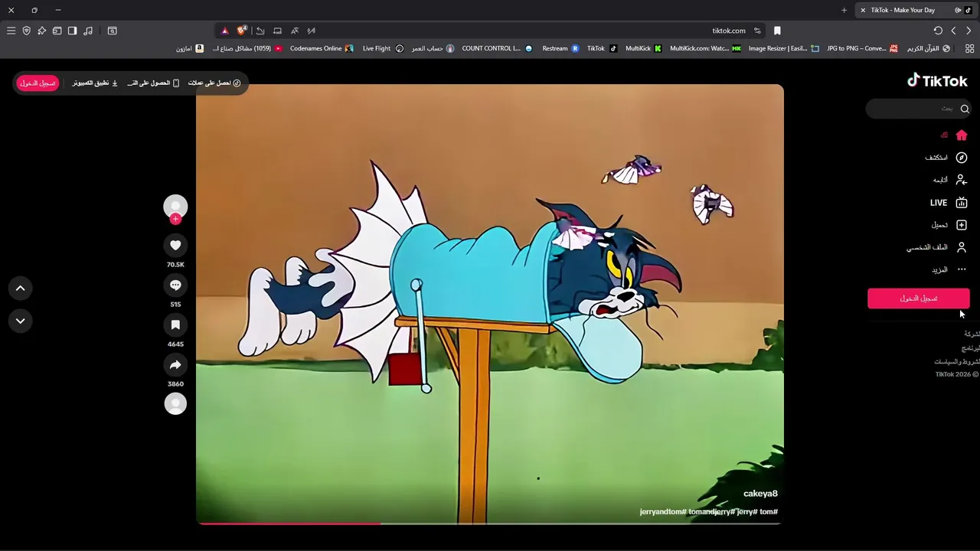Open the Company (الشركة) footer link
The image size is (980, 551).
pos(972,334)
